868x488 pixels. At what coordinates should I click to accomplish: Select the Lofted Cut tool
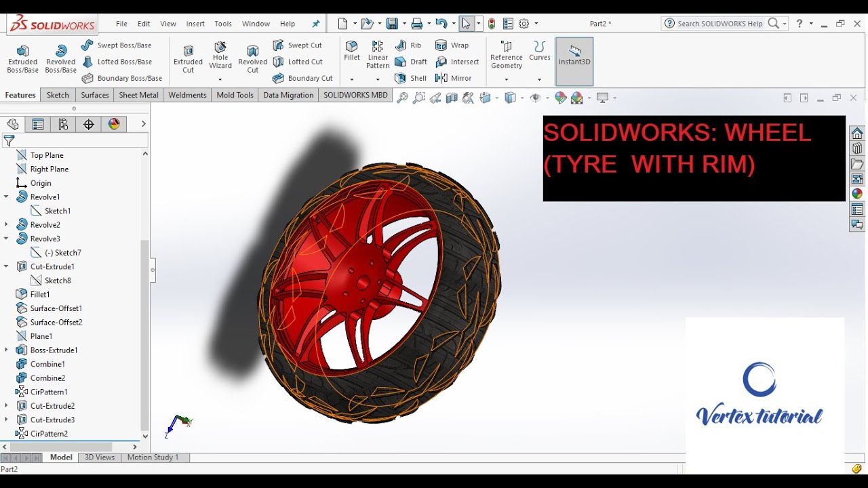coord(297,62)
